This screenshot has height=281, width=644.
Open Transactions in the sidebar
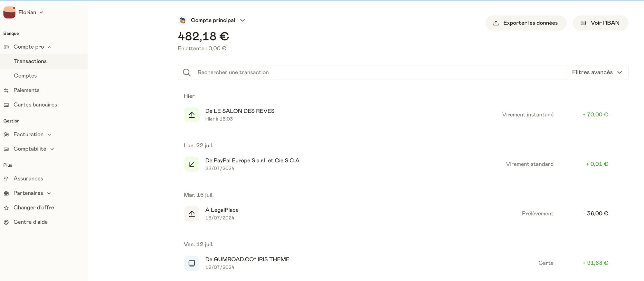[30, 61]
